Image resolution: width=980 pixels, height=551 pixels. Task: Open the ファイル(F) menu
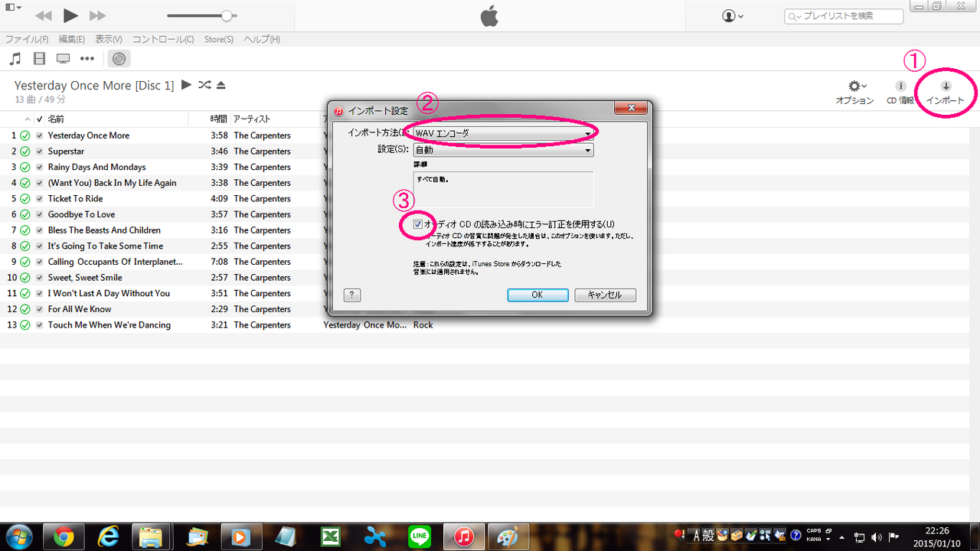tap(27, 39)
